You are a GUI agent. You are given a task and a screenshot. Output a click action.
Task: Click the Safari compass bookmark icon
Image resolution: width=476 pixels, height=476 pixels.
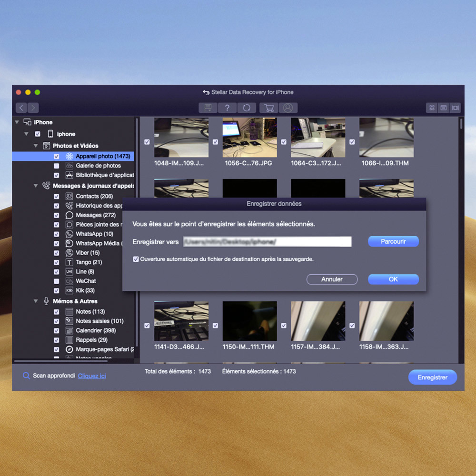pyautogui.click(x=69, y=349)
